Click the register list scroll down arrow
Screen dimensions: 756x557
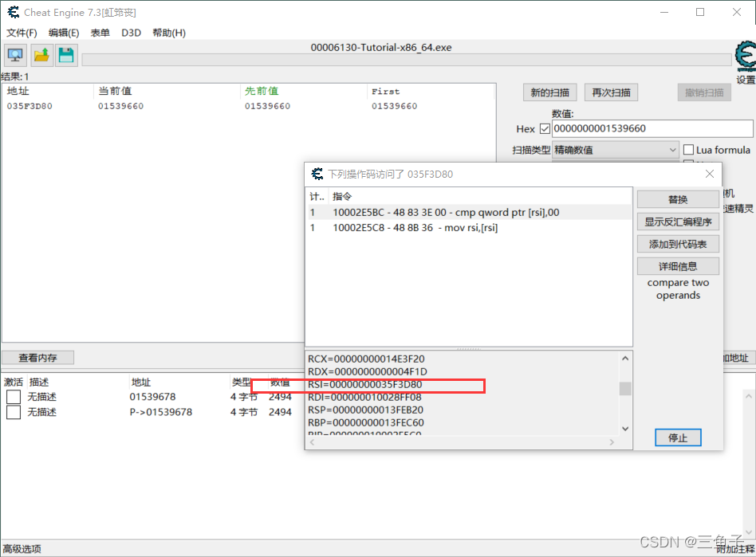(625, 429)
